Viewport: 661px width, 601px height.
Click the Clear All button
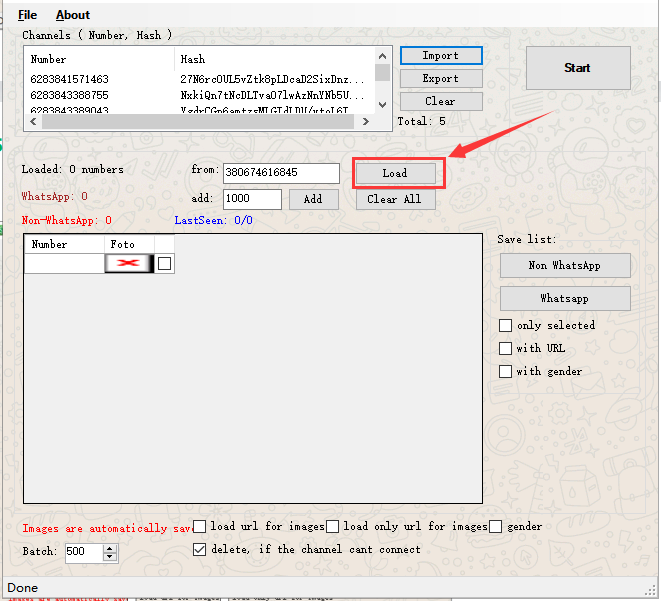395,199
